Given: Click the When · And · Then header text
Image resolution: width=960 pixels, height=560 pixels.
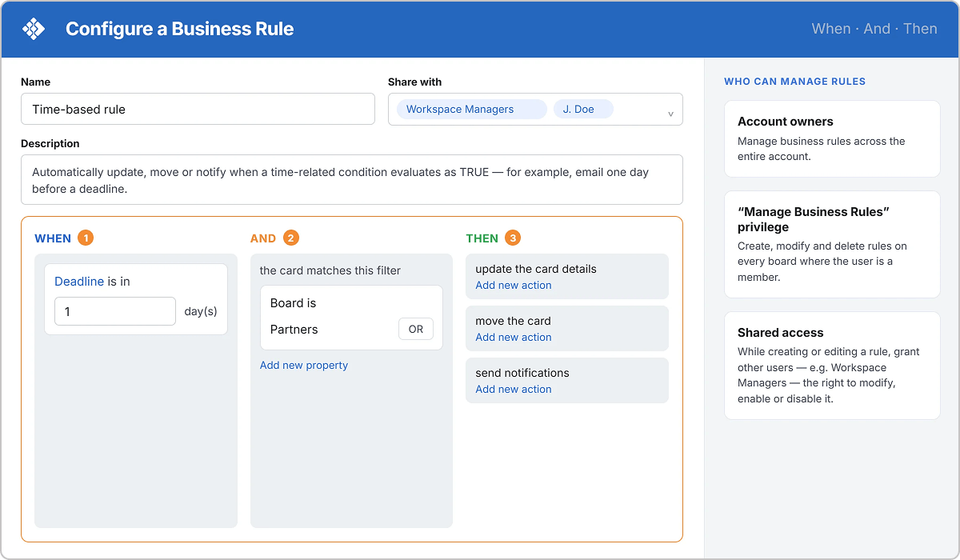Looking at the screenshot, I should point(874,29).
